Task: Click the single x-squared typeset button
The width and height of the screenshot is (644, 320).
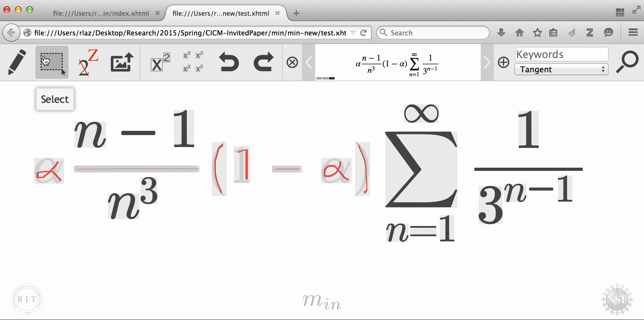Action: (x=160, y=62)
